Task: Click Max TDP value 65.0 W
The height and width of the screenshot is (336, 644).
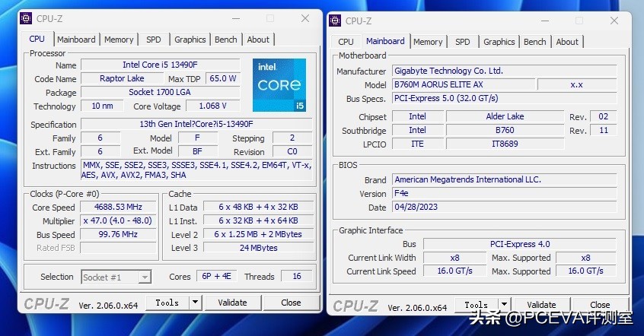Action: click(222, 78)
